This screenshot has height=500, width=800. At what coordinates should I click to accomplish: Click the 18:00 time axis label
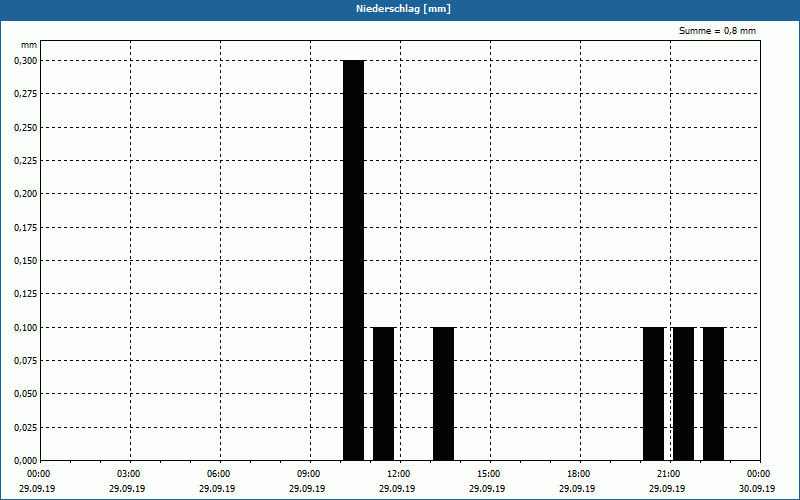pyautogui.click(x=579, y=474)
